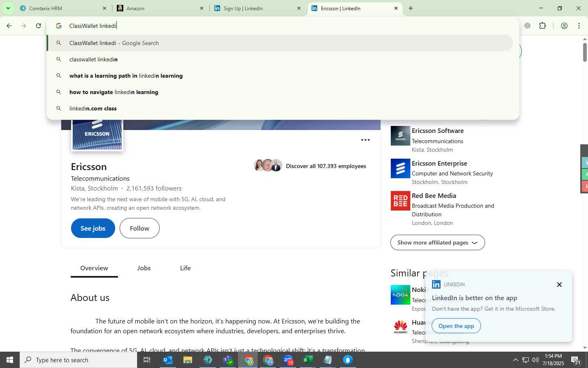Open the Ericsson Enterprise affiliated page
The height and width of the screenshot is (368, 588).
click(x=439, y=163)
